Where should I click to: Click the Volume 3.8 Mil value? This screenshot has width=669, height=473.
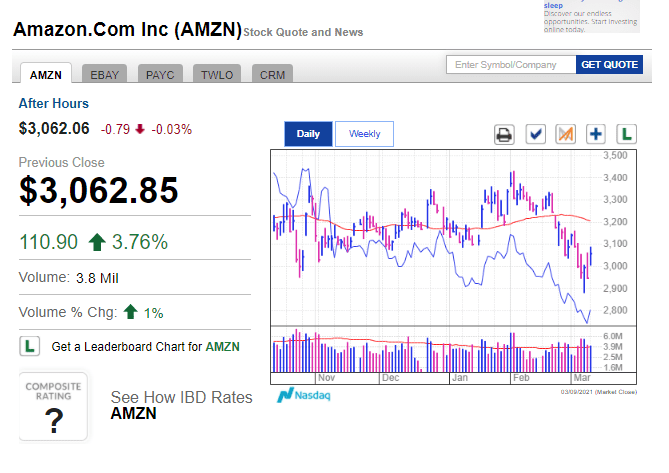tap(97, 278)
